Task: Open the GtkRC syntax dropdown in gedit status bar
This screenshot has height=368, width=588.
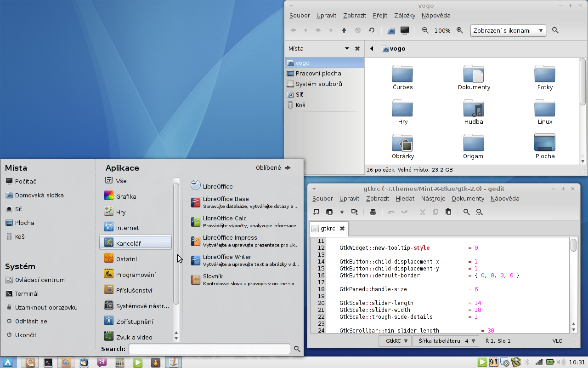Action: coord(395,341)
